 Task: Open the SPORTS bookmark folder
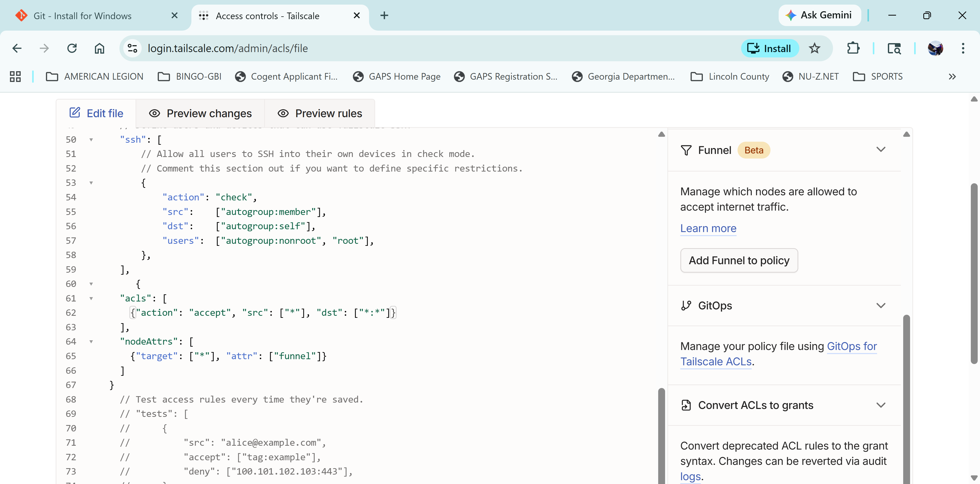(878, 77)
